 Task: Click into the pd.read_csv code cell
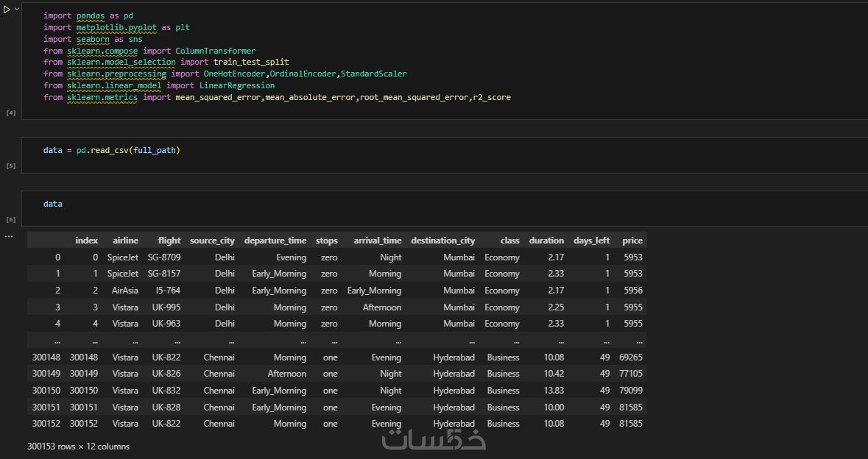pyautogui.click(x=445, y=155)
